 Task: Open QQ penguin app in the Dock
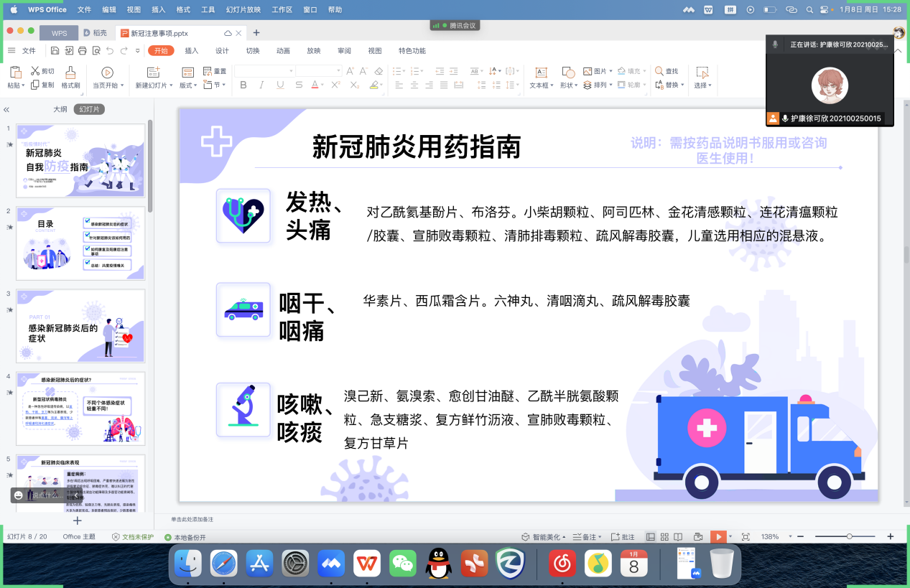(x=438, y=564)
